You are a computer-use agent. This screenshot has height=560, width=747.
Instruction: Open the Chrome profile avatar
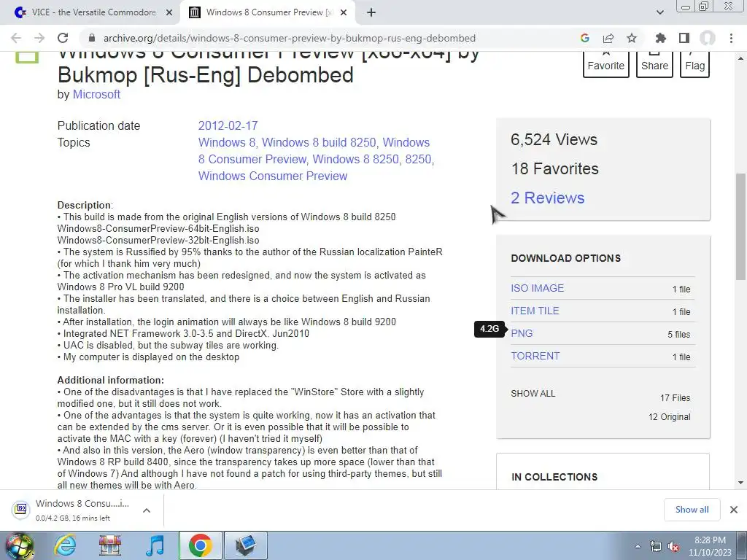708,38
